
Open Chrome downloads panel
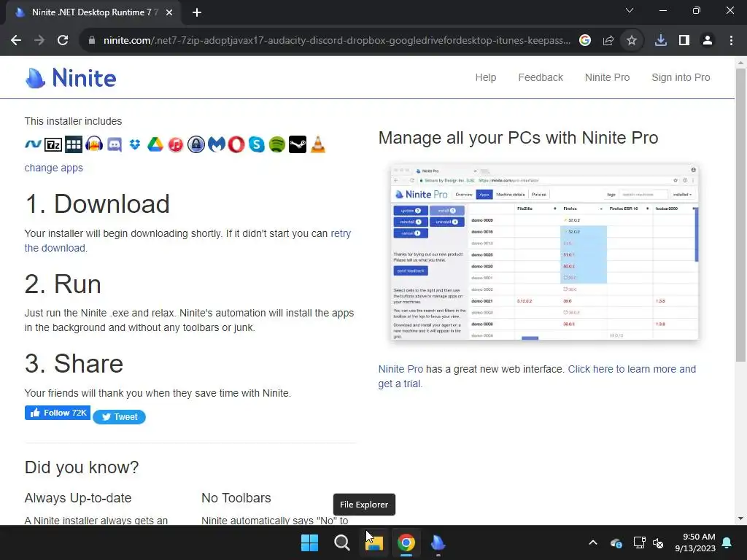[x=661, y=41]
